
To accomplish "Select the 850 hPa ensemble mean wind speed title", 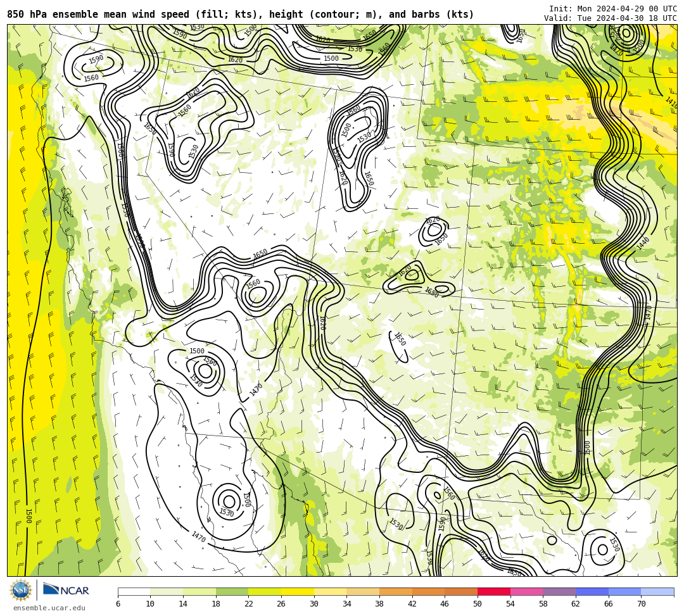I will pos(241,15).
